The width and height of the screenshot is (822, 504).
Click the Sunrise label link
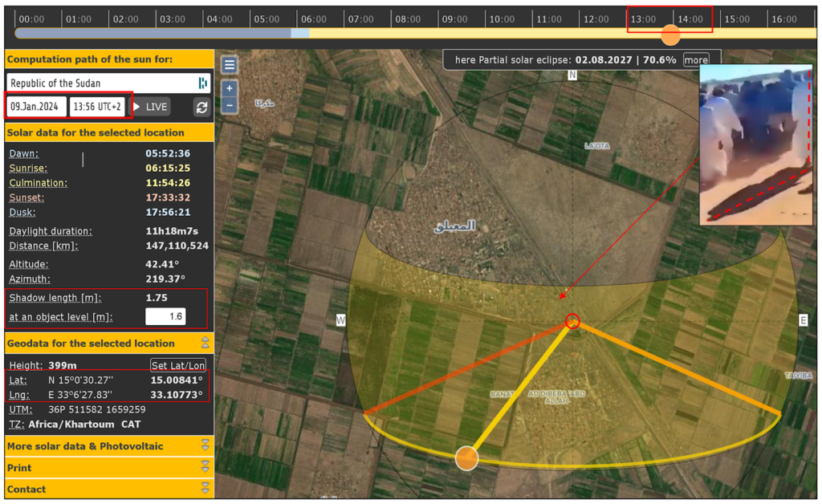point(28,169)
